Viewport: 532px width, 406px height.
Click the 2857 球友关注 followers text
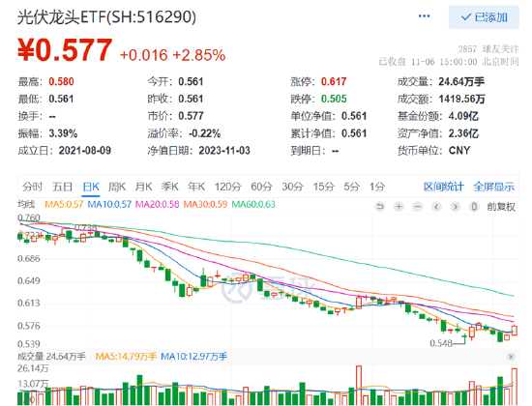tap(488, 49)
